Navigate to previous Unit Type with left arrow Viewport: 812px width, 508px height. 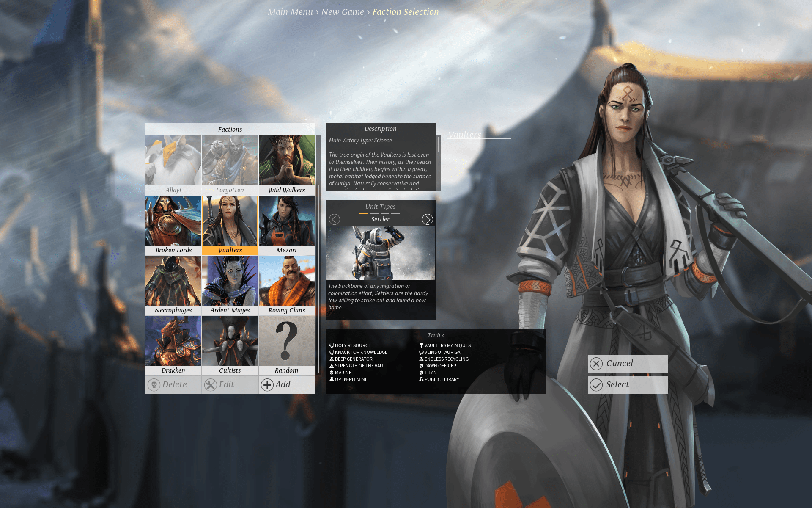(335, 219)
